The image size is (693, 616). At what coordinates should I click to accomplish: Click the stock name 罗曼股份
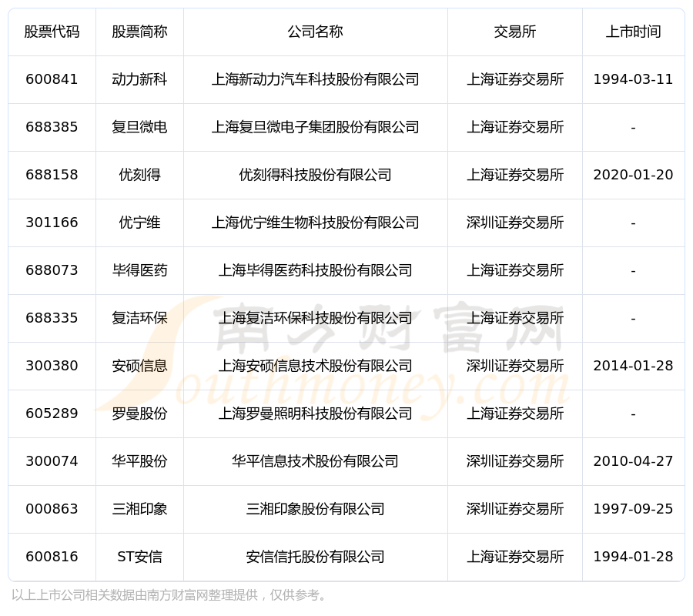click(x=139, y=413)
